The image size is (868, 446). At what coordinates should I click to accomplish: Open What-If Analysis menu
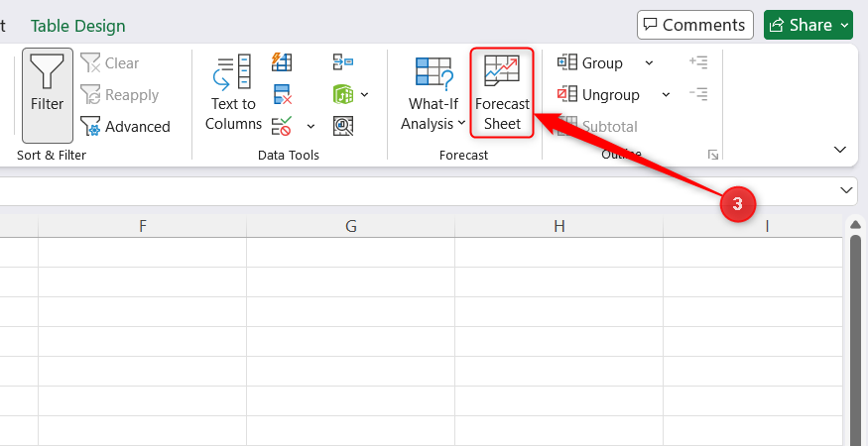point(433,93)
